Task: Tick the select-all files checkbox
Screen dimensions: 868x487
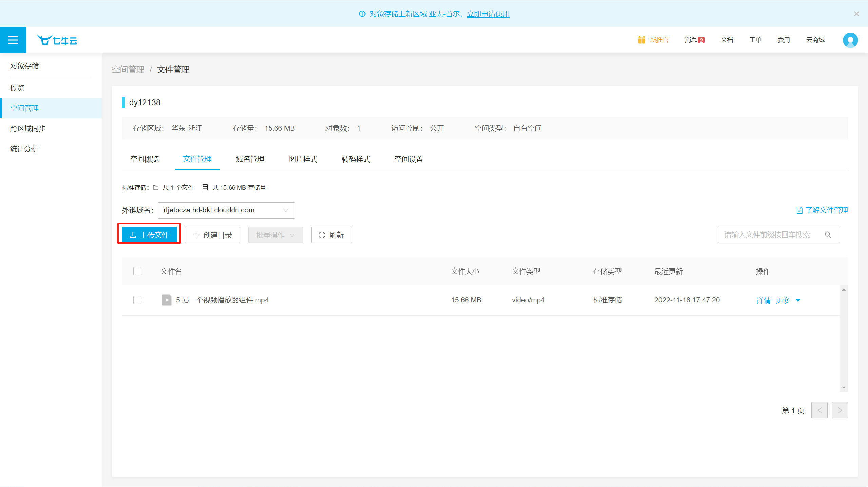Action: tap(137, 271)
